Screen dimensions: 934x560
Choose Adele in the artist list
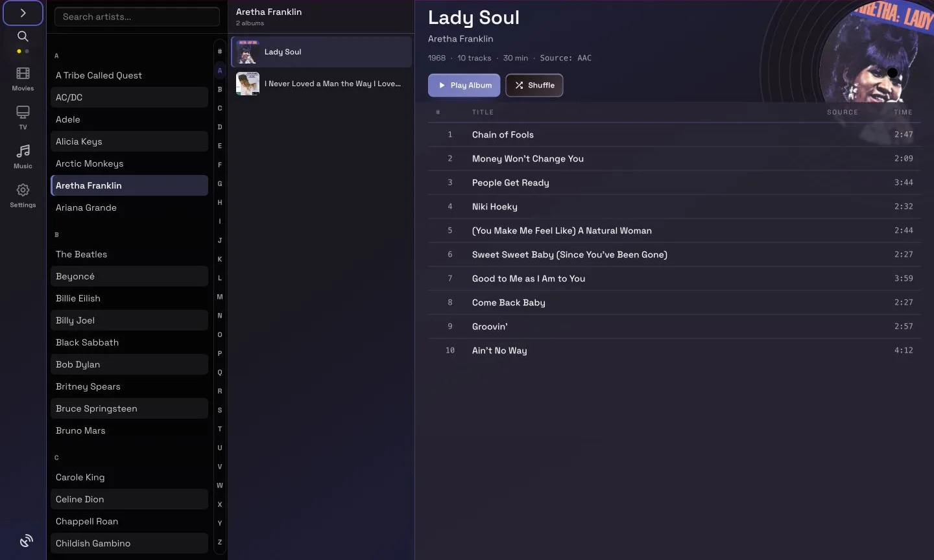pos(129,119)
